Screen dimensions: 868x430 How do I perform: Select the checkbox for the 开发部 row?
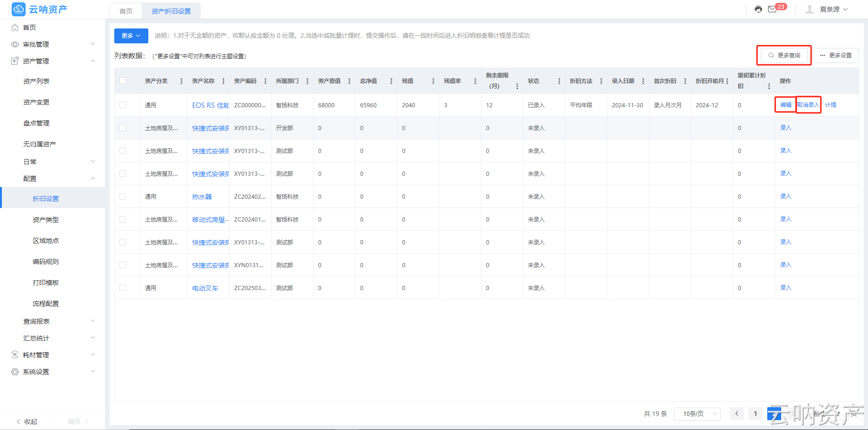pos(123,128)
